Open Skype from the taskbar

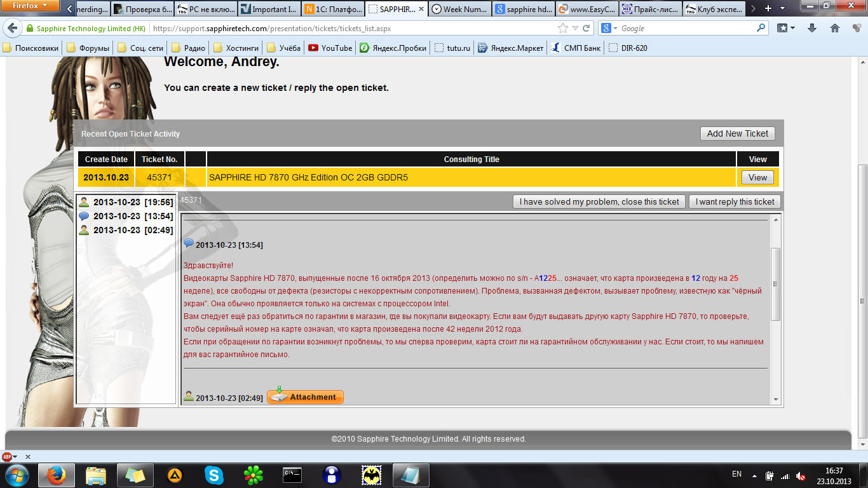pos(214,475)
